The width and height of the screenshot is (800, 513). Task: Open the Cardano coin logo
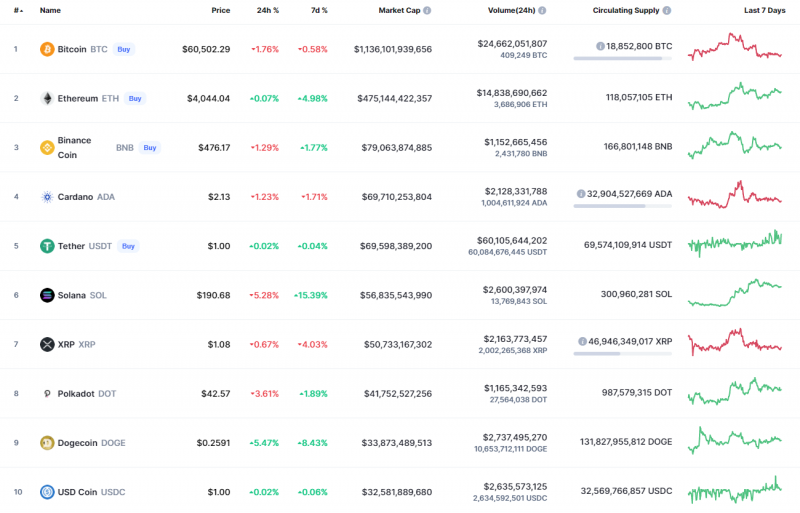[47, 197]
